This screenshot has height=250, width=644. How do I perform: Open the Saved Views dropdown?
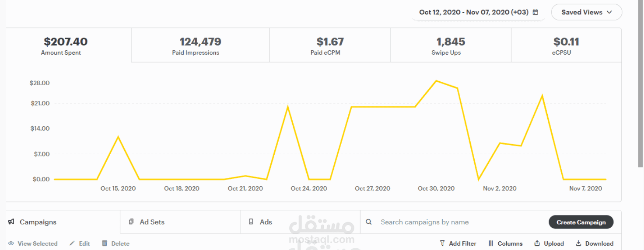coord(586,12)
